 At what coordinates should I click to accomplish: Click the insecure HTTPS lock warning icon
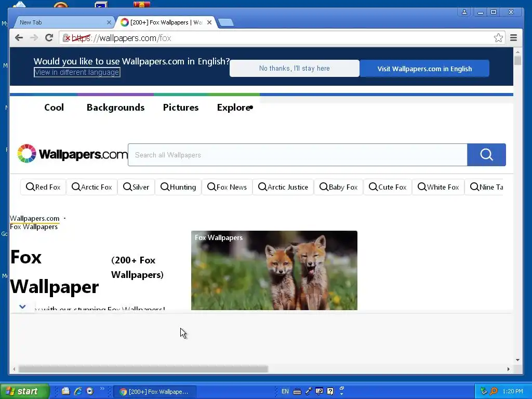pyautogui.click(x=66, y=38)
